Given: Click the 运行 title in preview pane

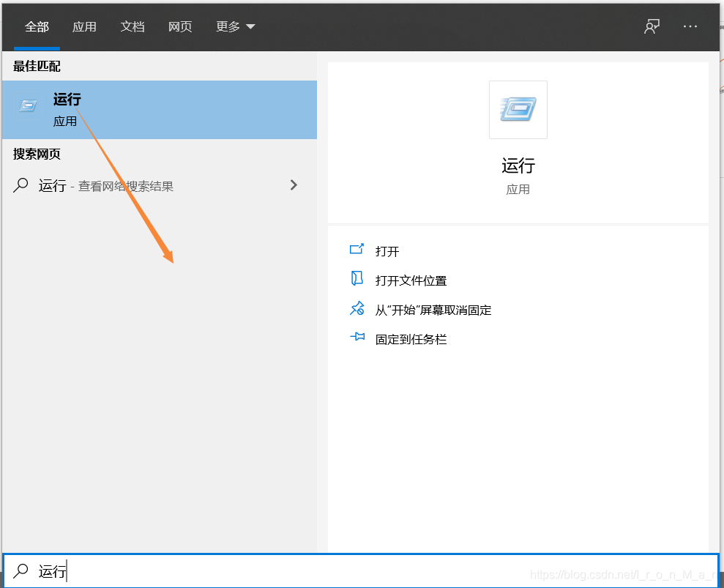Looking at the screenshot, I should pos(518,165).
